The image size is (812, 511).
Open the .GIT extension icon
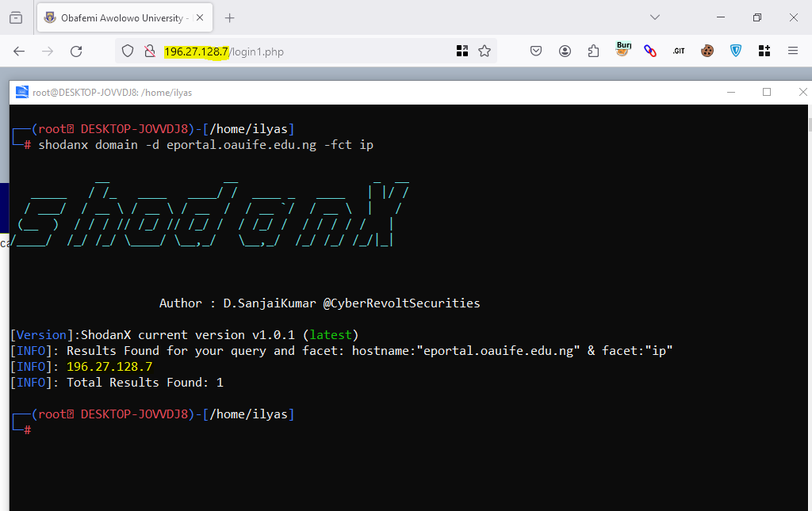click(679, 51)
